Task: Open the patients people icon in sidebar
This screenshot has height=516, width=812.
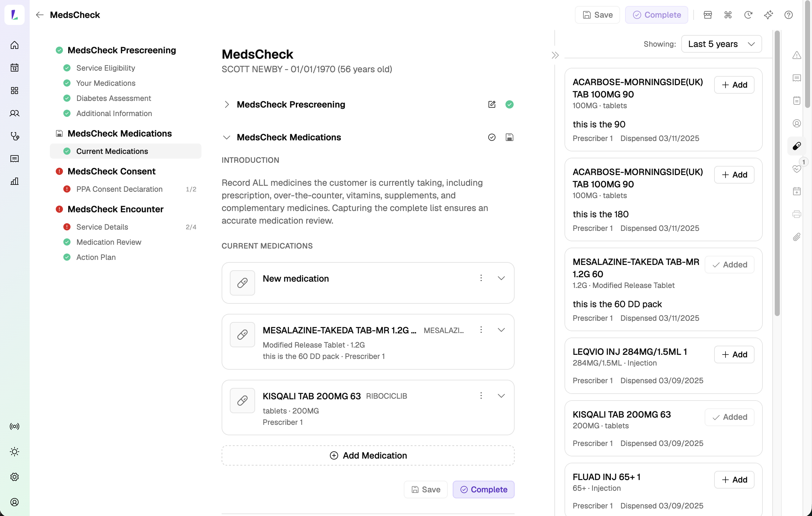Action: pos(15,113)
